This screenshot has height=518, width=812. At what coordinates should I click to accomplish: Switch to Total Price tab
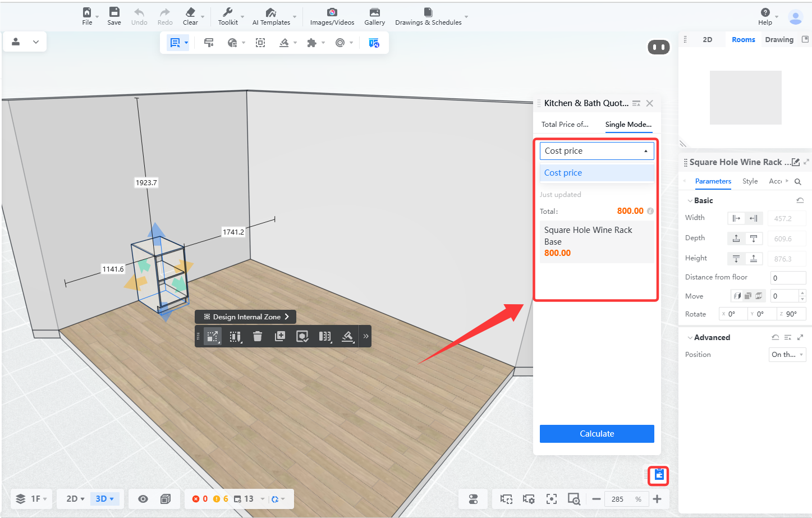point(565,125)
